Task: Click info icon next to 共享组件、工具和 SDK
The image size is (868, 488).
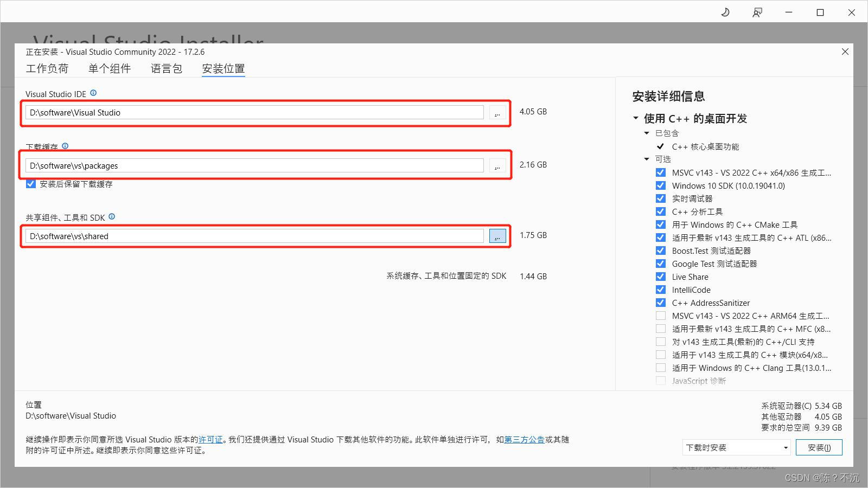Action: coord(112,216)
